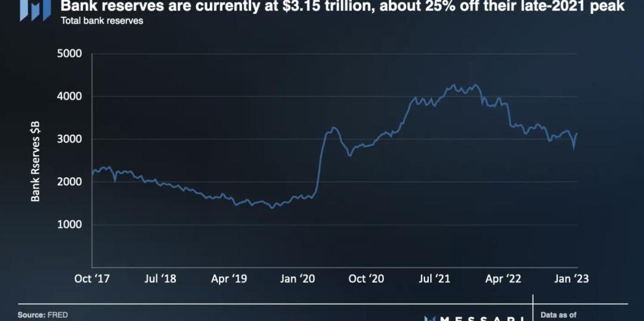Viewport: 644px width, 321px height.
Task: Click the Jul '21 x-axis label
Action: [435, 279]
